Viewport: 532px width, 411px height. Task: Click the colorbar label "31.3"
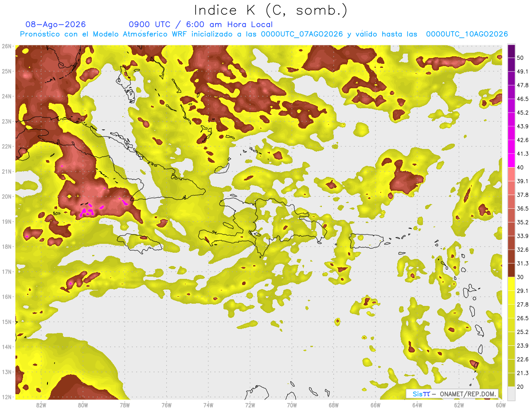pos(522,263)
